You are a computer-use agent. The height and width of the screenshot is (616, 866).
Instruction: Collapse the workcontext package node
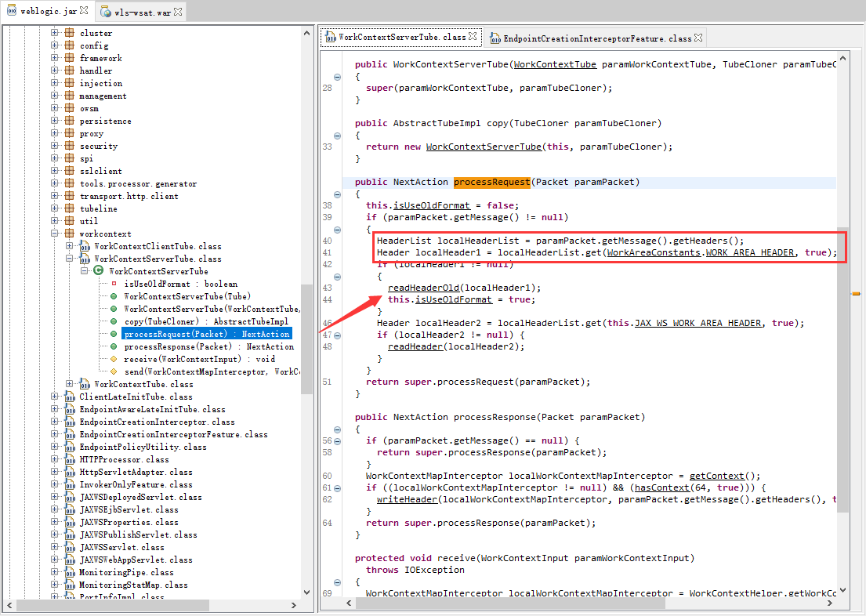pyautogui.click(x=54, y=233)
